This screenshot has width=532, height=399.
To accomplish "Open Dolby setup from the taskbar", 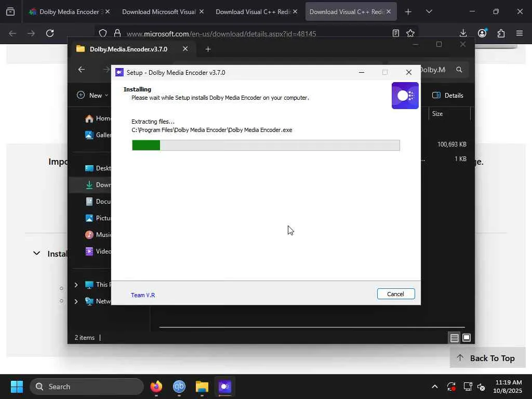I will tap(224, 387).
